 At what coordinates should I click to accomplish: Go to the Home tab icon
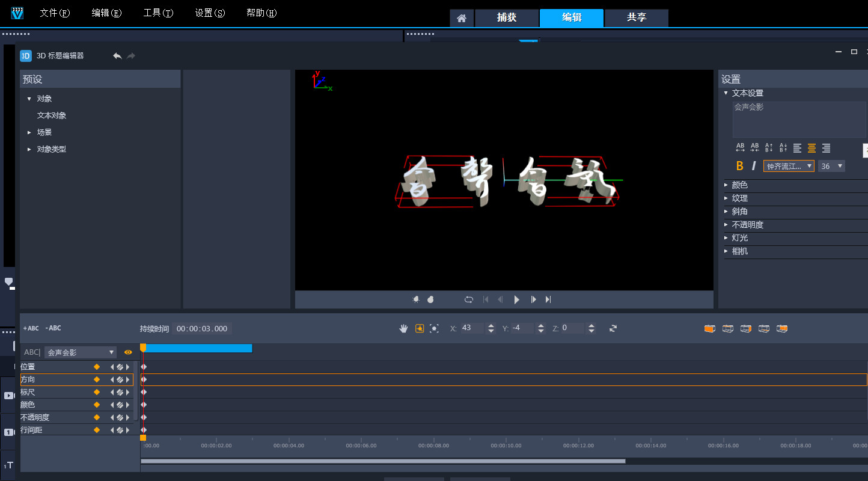coord(462,18)
